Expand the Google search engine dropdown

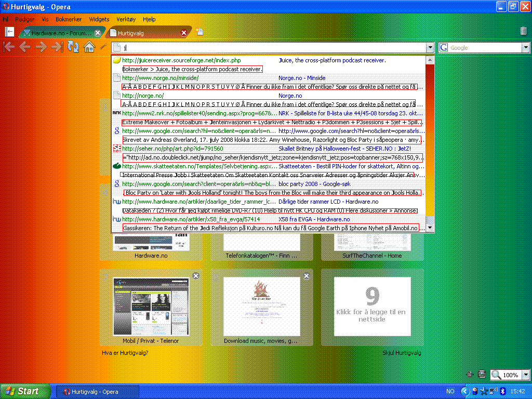(x=526, y=48)
